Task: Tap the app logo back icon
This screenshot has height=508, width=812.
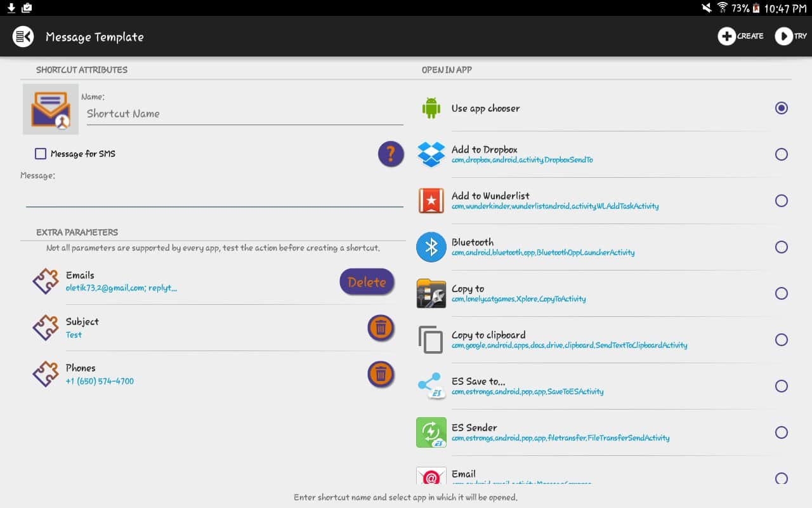Action: (23, 36)
